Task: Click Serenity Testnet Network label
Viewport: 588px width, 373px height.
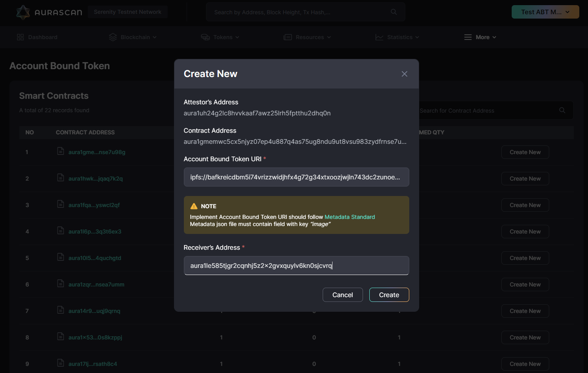Action: (127, 12)
